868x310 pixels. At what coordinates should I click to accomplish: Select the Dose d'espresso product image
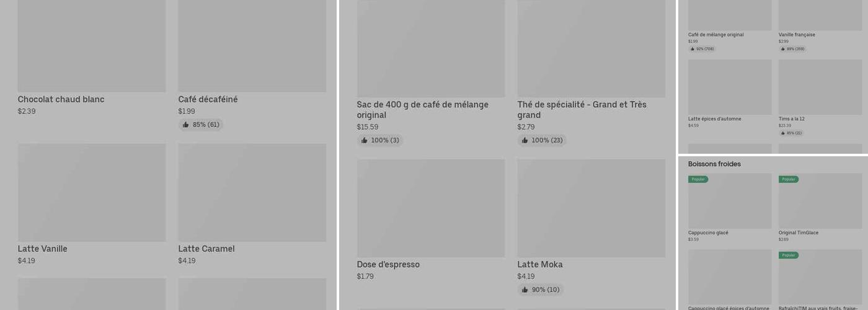point(430,208)
